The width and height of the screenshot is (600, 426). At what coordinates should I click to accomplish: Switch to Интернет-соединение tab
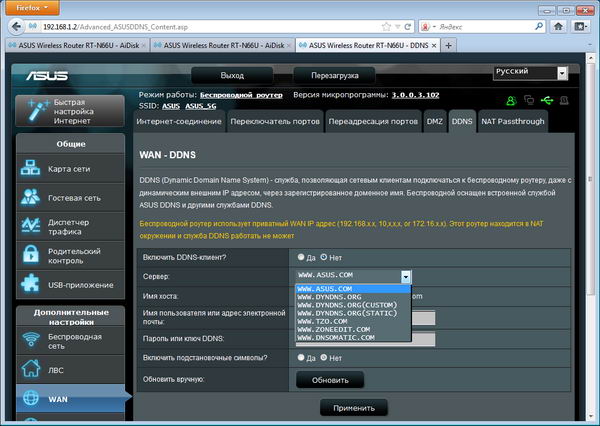click(x=179, y=121)
